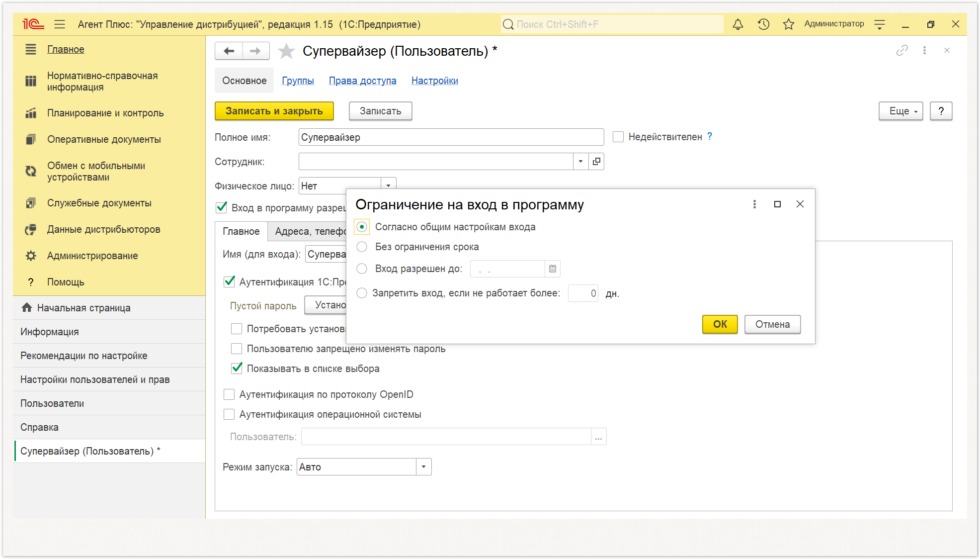The height and width of the screenshot is (559, 980).
Task: Toggle Аутентификация 1С:Предприятия checkbox
Action: [229, 281]
